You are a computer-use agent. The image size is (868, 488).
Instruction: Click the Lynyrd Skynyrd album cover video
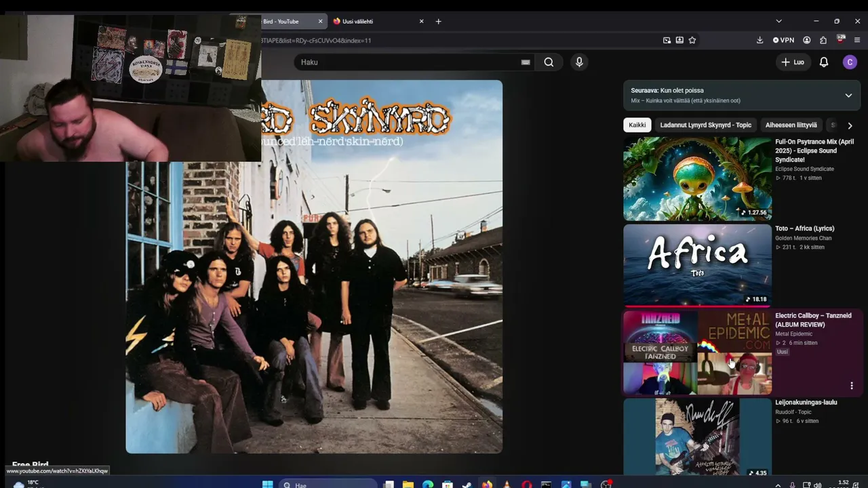[314, 266]
